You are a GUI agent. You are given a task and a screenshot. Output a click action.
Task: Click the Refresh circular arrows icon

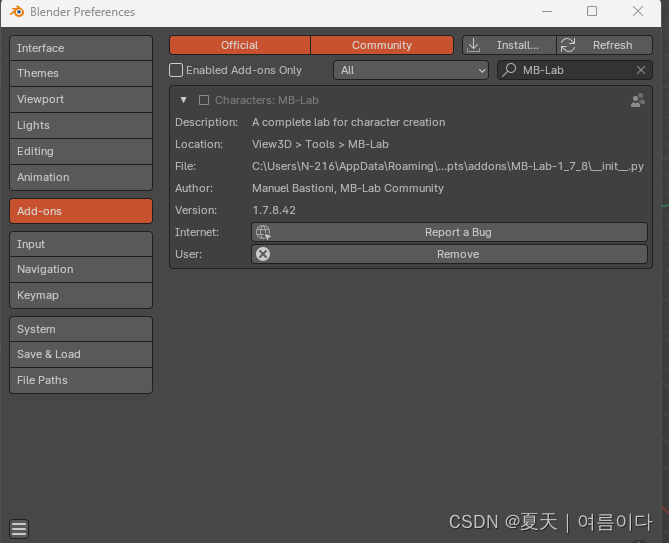568,45
